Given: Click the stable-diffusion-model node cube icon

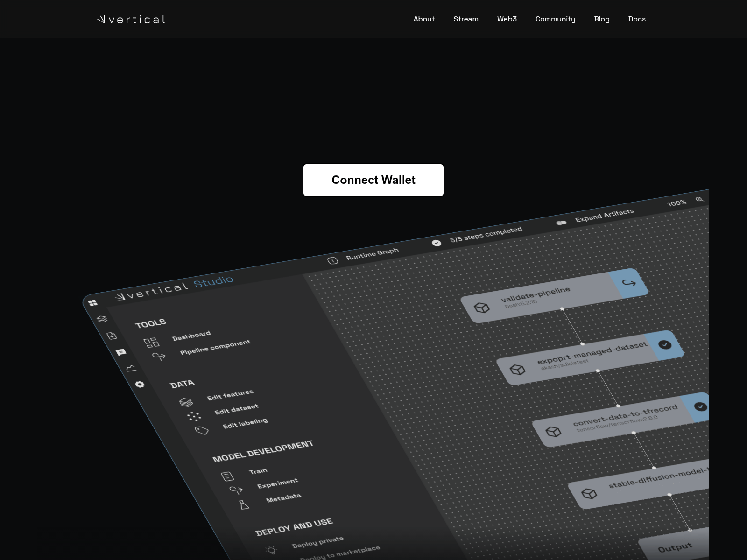Looking at the screenshot, I should pos(589,494).
